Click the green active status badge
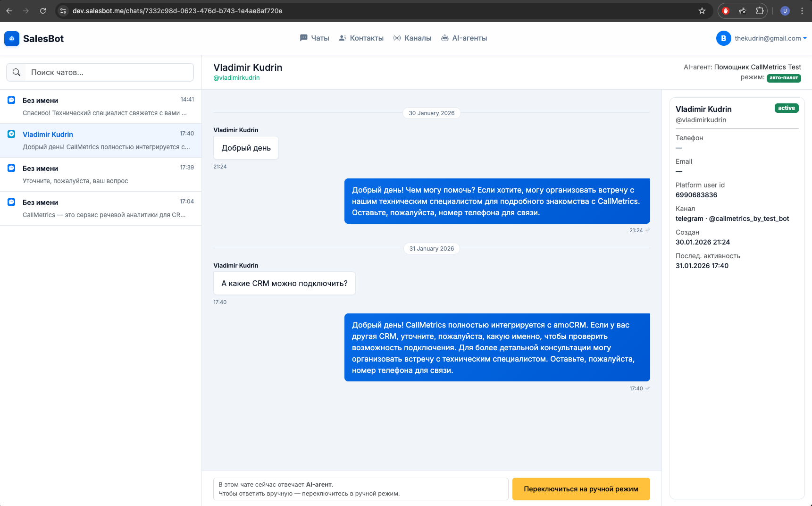Image resolution: width=812 pixels, height=506 pixels. click(x=787, y=108)
